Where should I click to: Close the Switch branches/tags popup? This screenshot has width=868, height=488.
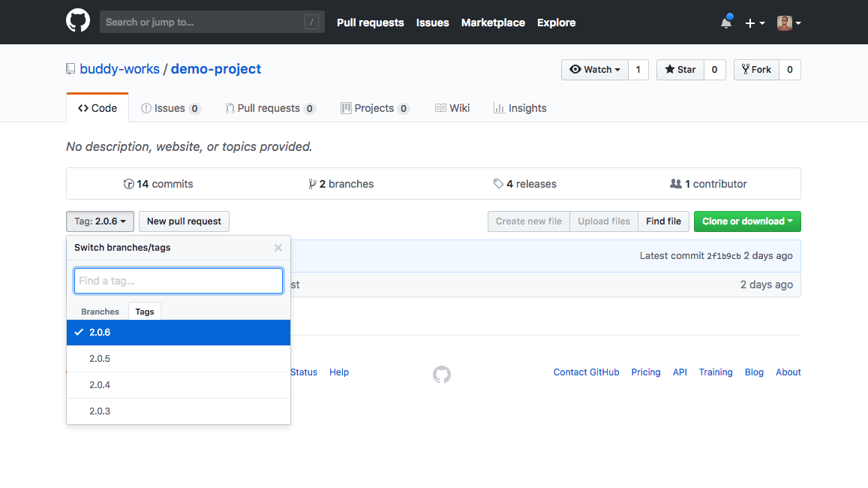tap(278, 248)
